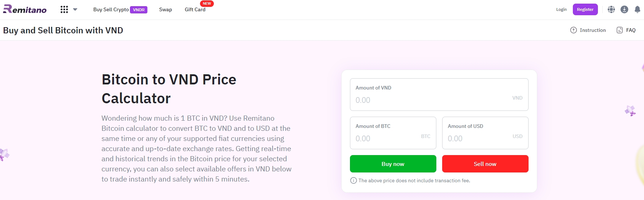Go to the Swap page
The width and height of the screenshot is (644, 200).
coord(166,9)
